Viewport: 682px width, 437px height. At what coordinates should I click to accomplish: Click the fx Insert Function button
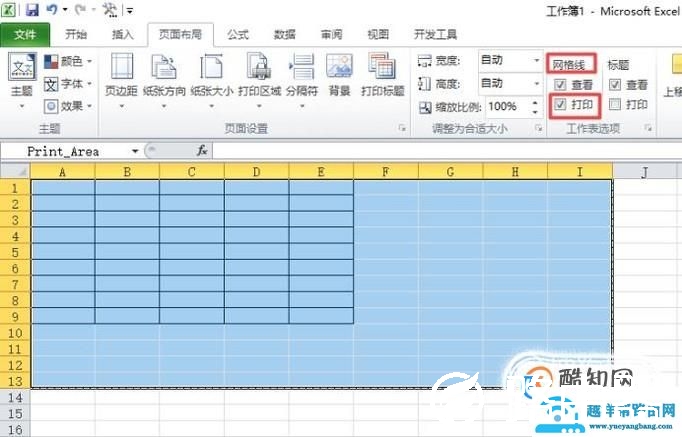(202, 151)
